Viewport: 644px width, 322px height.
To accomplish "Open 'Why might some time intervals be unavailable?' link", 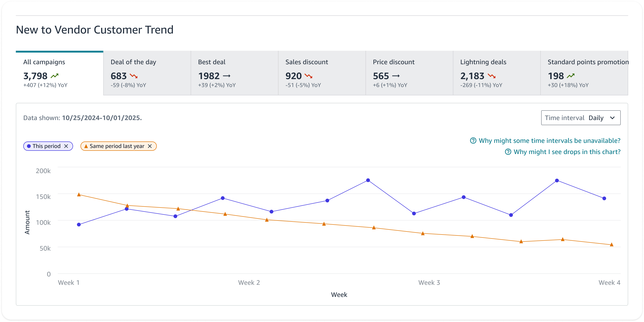I will pyautogui.click(x=550, y=141).
